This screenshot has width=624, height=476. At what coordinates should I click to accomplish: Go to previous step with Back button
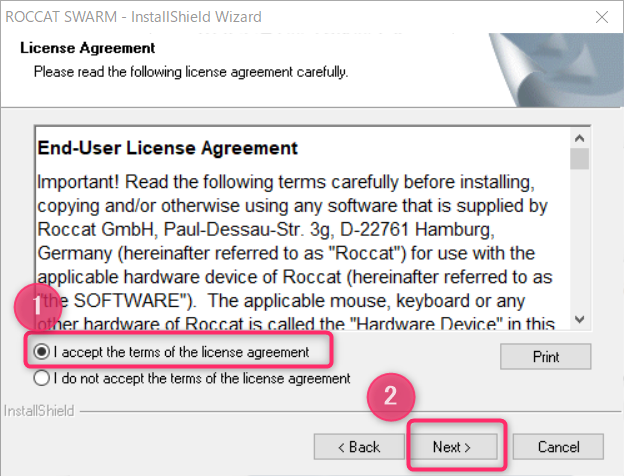click(359, 447)
